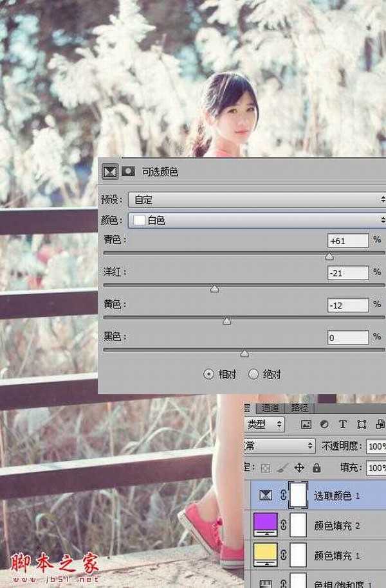This screenshot has height=588, width=386.
Task: Click the 洋红 value input field
Action: click(x=347, y=272)
